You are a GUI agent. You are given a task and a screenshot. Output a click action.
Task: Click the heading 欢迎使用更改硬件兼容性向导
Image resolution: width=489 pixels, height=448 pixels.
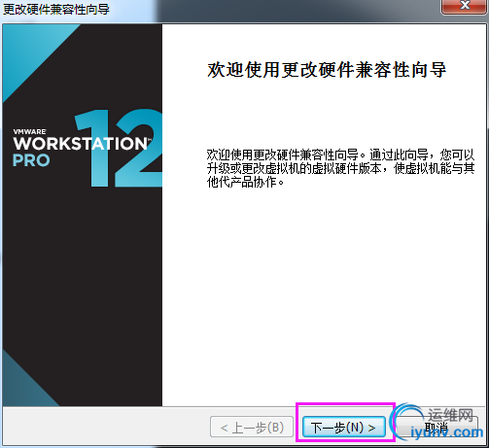[x=327, y=69]
